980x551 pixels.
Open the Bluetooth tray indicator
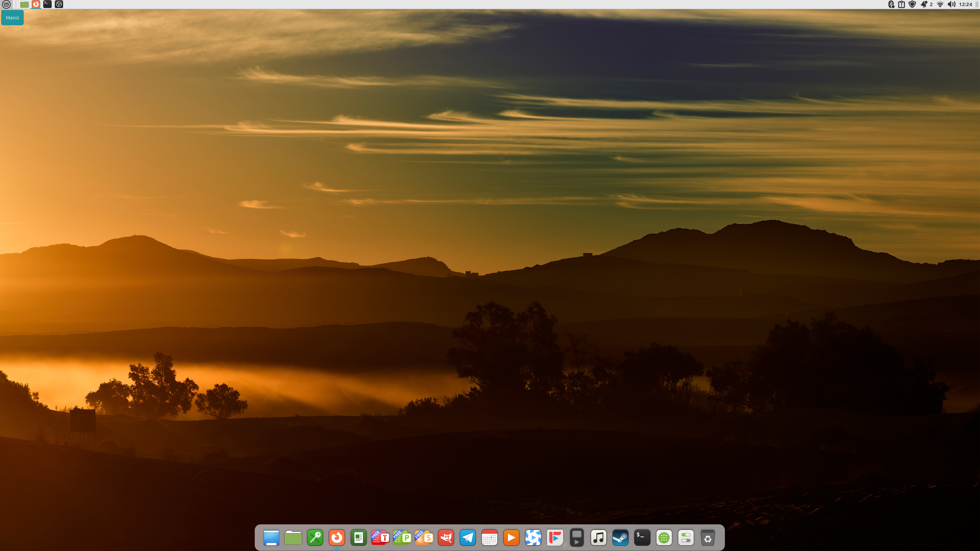pyautogui.click(x=892, y=5)
